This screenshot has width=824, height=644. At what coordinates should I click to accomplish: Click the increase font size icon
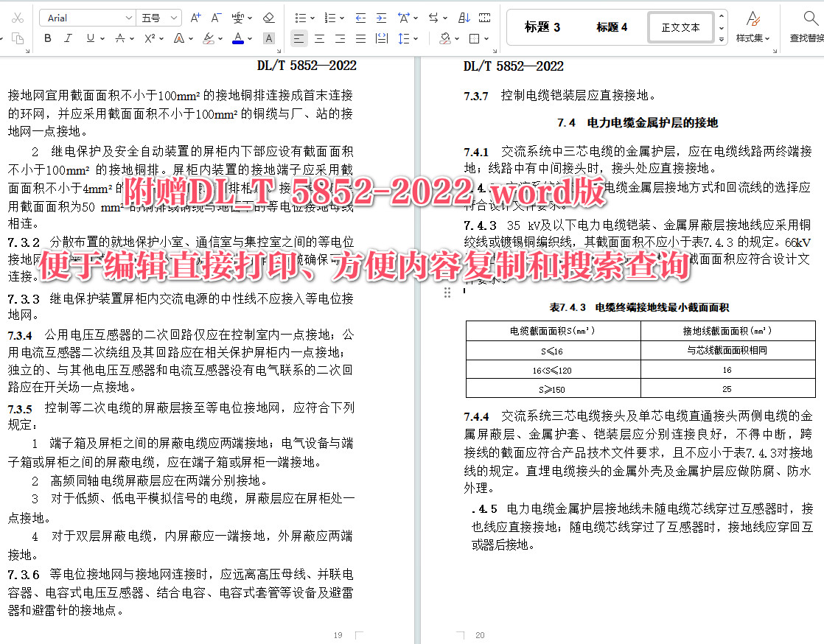(195, 17)
